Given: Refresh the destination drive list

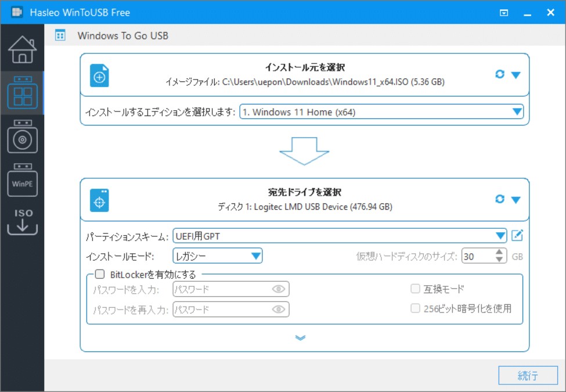Looking at the screenshot, I should pos(500,199).
